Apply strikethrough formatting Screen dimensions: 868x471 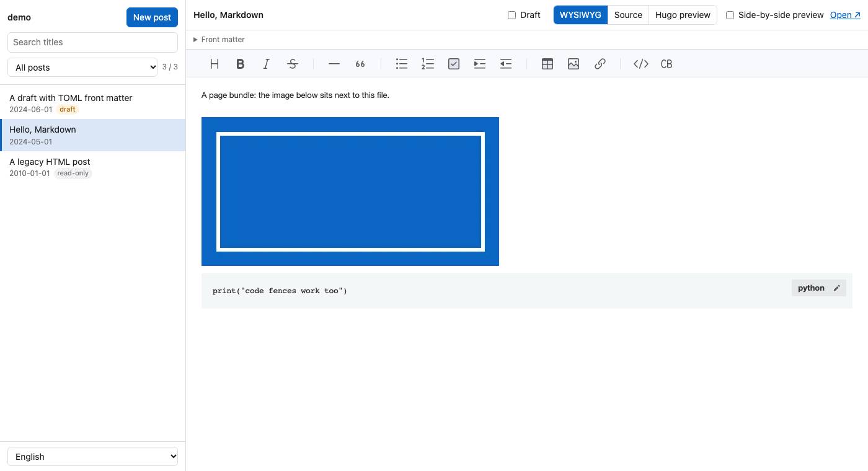293,64
